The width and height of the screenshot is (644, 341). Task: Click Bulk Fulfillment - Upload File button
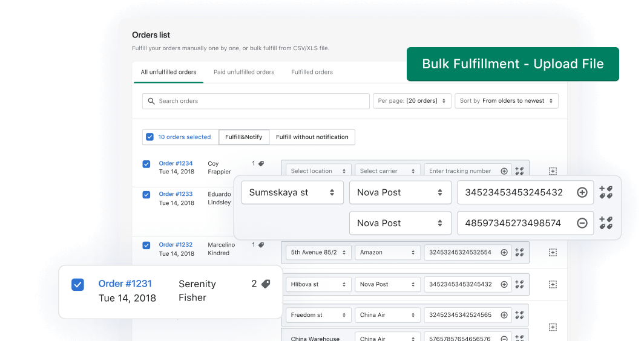tap(513, 64)
